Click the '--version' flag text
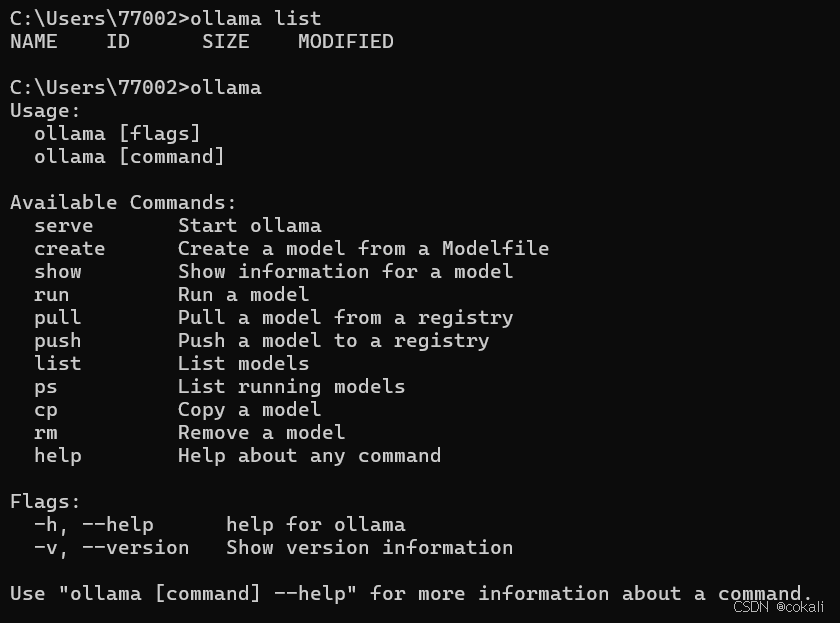Viewport: 840px width, 623px height. (136, 548)
